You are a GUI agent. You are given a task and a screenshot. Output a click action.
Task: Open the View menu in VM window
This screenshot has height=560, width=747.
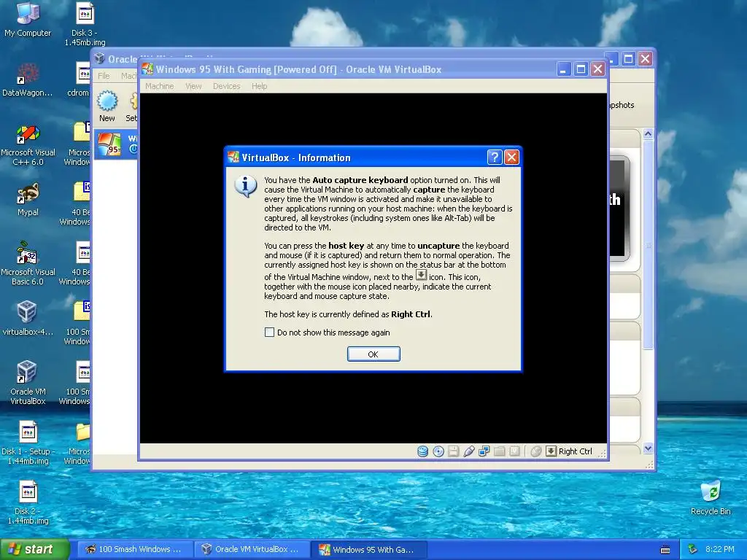point(193,86)
